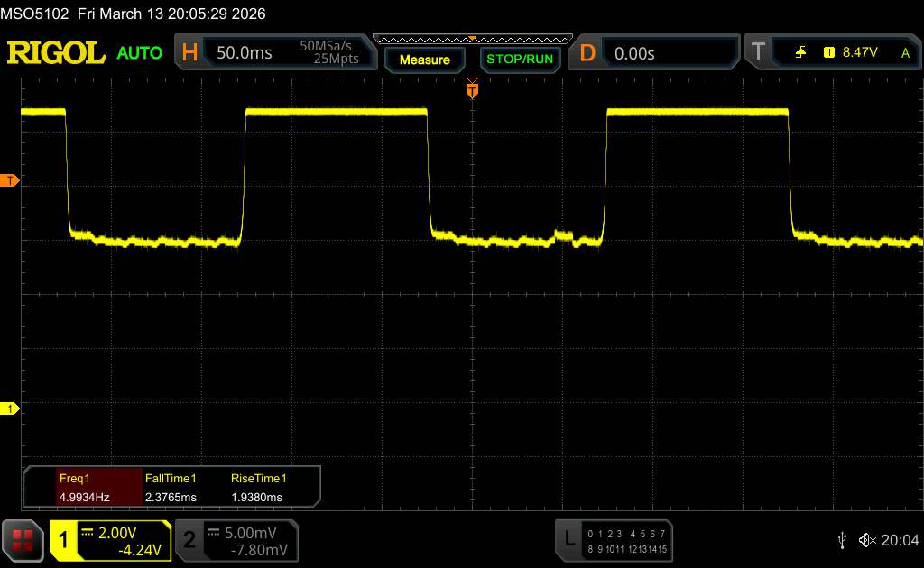Select the orange trigger level marker on left edge
Image resolution: width=924 pixels, height=568 pixels.
pos(10,181)
